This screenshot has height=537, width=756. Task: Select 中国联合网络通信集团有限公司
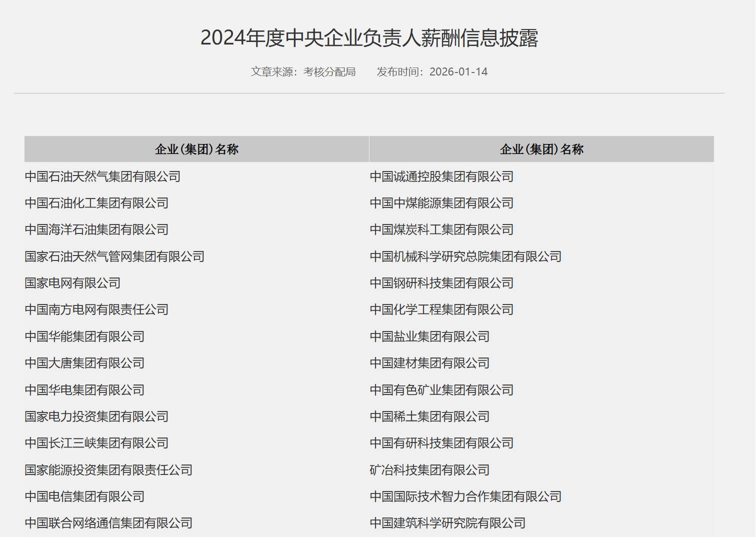[x=108, y=523]
